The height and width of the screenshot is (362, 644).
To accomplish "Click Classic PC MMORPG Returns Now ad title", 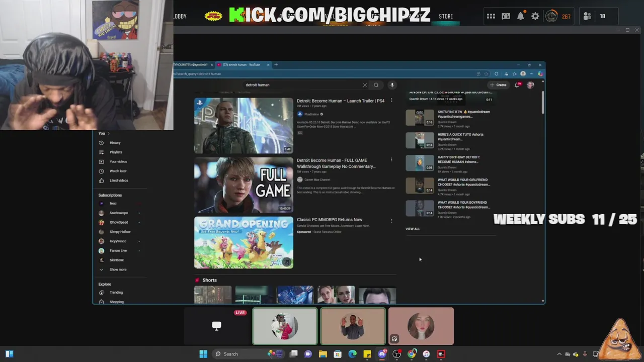I will (330, 220).
